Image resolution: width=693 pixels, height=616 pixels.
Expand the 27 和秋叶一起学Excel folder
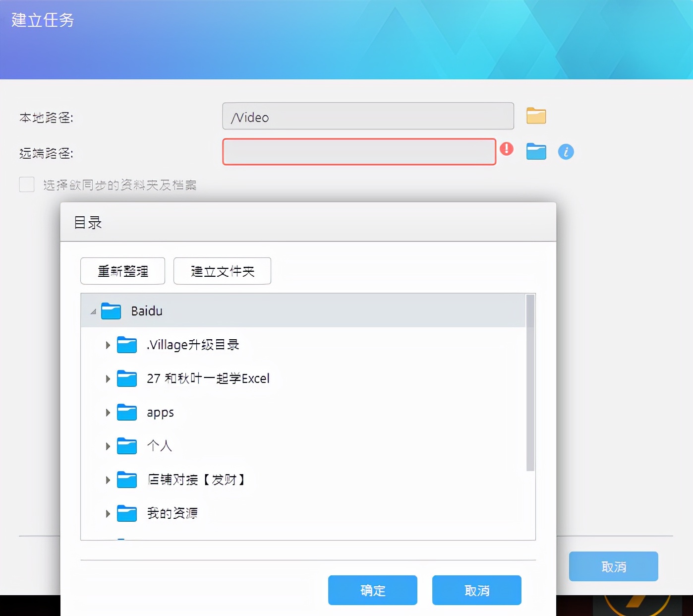[108, 378]
